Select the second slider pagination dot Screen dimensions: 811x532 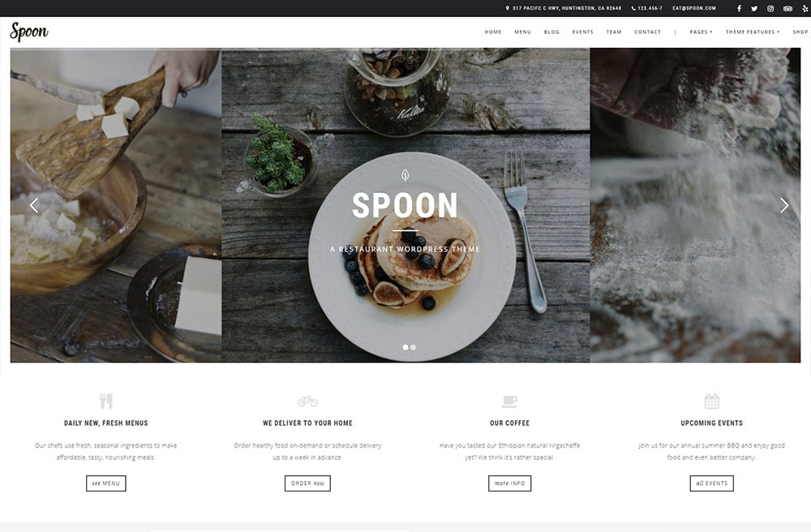(414, 347)
